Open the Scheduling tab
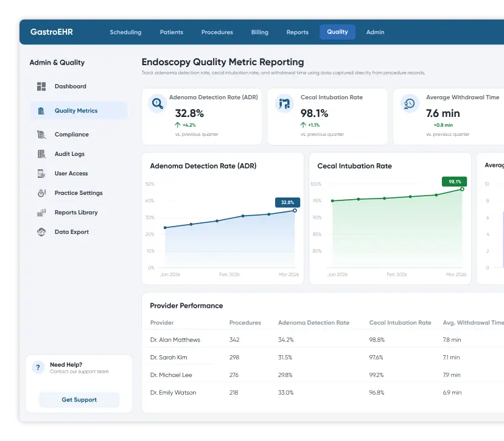 click(x=125, y=32)
